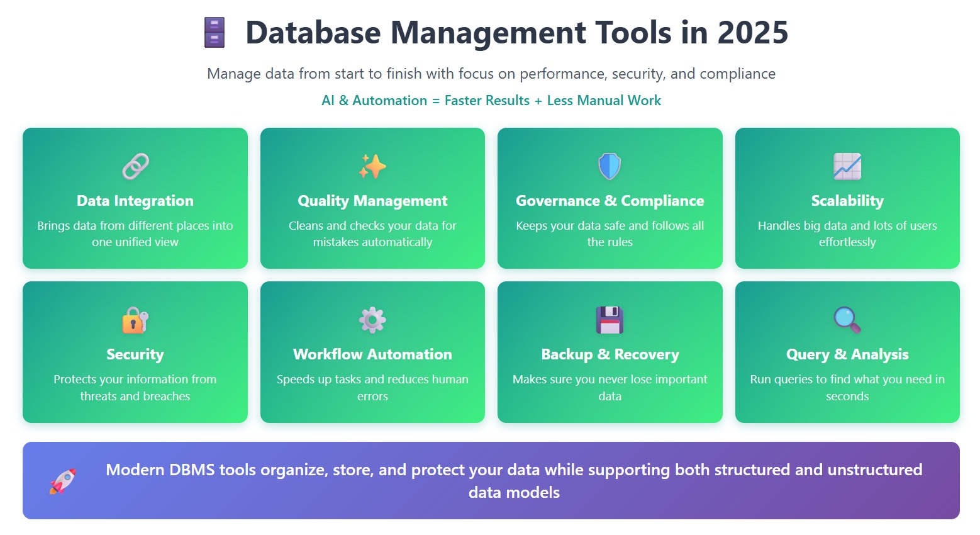Click the chart Scalability icon
The width and height of the screenshot is (980, 535).
point(847,167)
